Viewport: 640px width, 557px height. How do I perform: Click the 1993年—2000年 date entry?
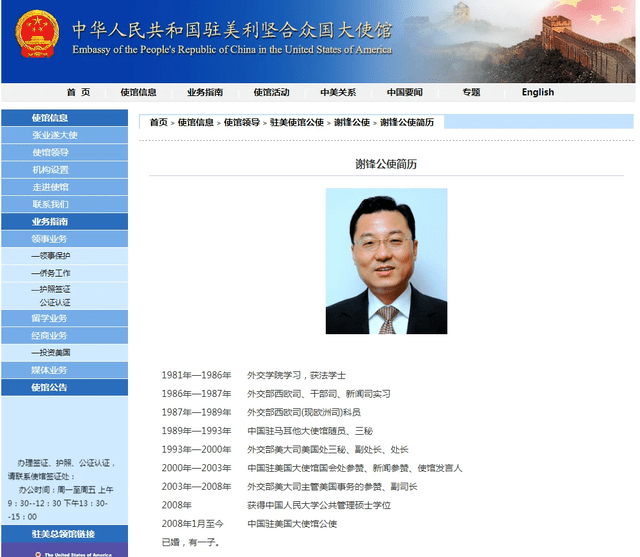(x=196, y=450)
